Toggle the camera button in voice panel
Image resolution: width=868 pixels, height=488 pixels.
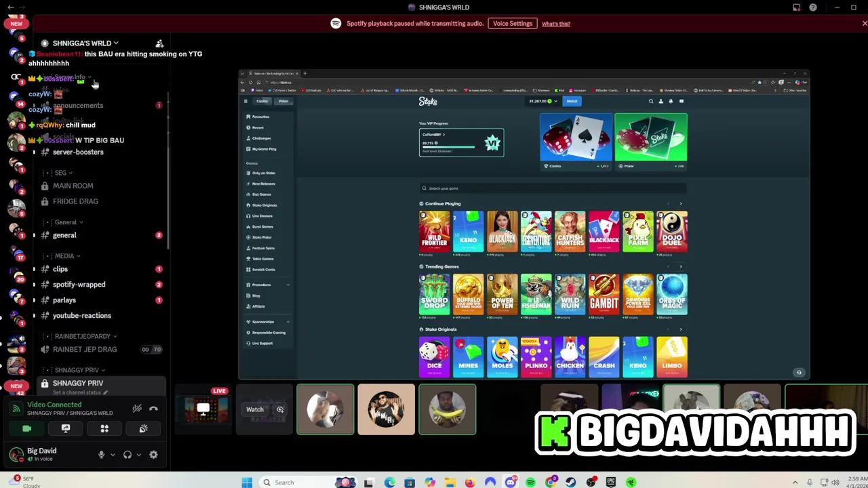26,428
